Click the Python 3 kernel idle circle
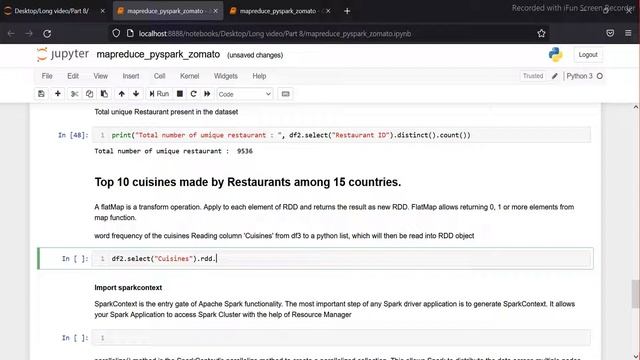 pyautogui.click(x=600, y=76)
